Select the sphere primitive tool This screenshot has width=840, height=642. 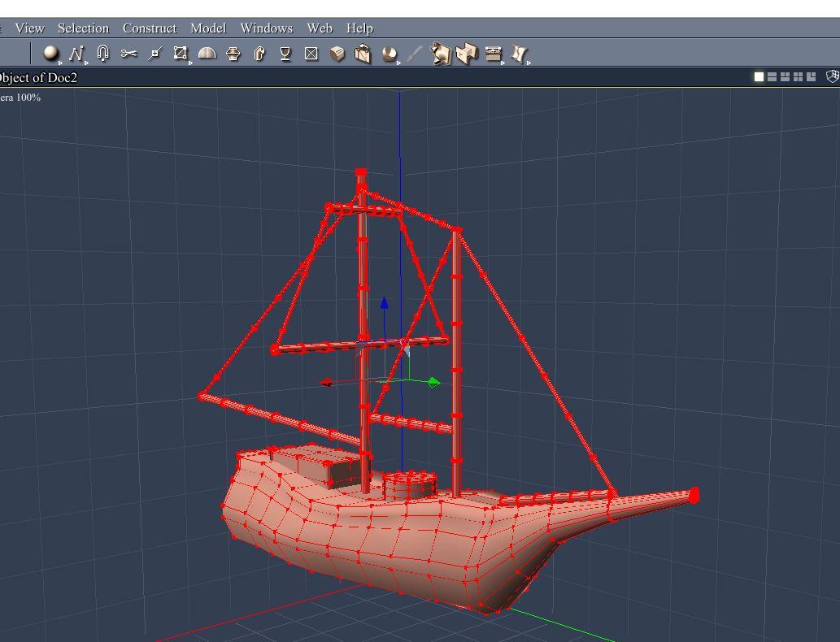pos(51,53)
